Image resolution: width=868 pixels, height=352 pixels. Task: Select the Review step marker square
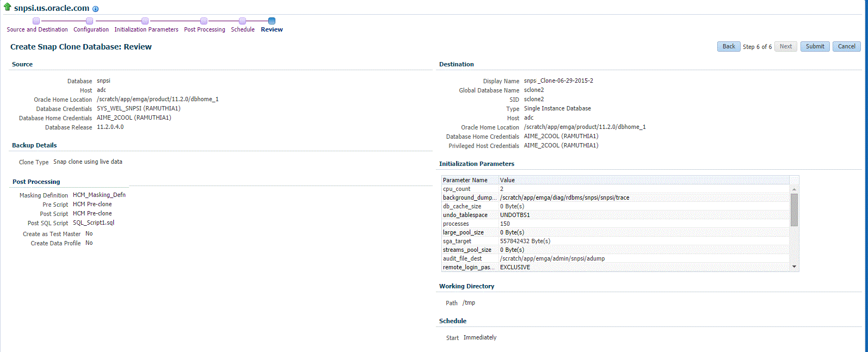pyautogui.click(x=272, y=21)
